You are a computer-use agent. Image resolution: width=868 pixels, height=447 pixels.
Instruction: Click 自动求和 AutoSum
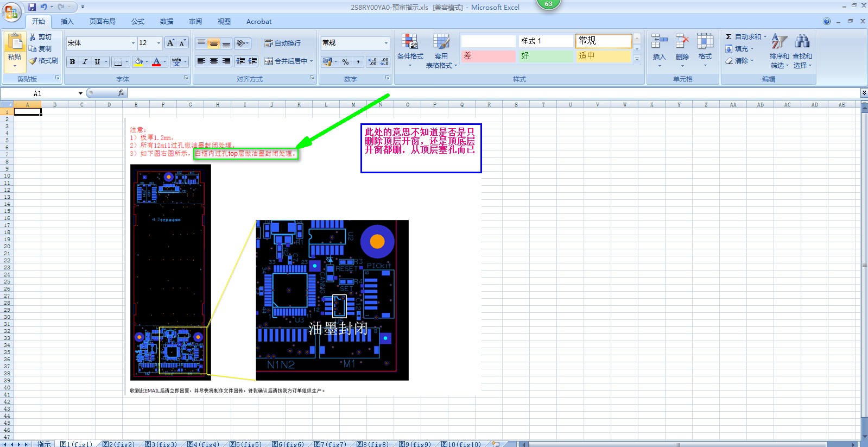746,37
